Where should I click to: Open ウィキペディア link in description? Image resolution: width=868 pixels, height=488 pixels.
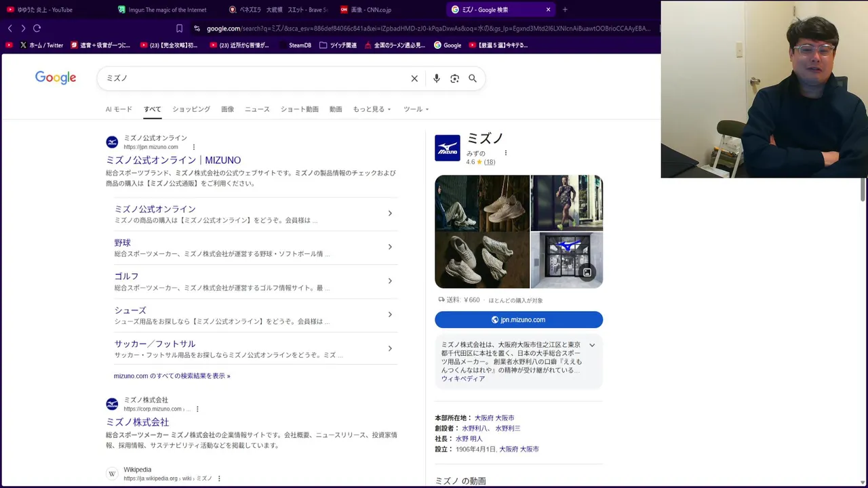463,379
